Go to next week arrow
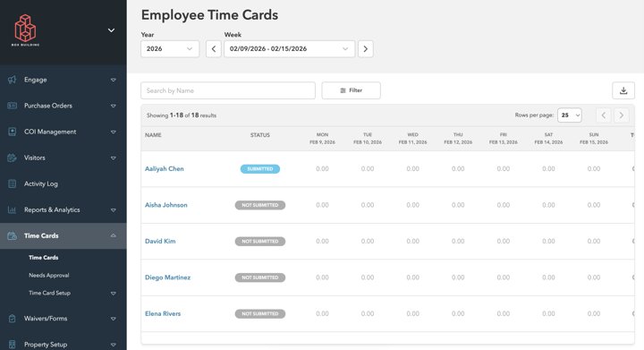644x350 pixels. click(x=366, y=49)
